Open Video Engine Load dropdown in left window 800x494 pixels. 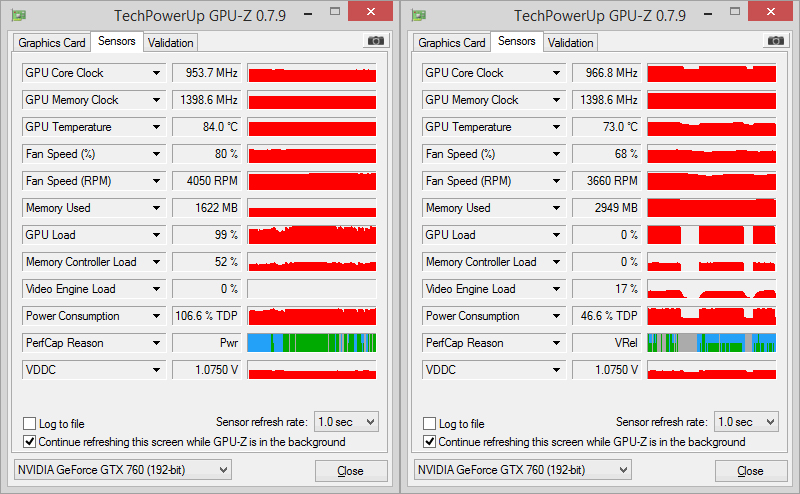point(156,289)
